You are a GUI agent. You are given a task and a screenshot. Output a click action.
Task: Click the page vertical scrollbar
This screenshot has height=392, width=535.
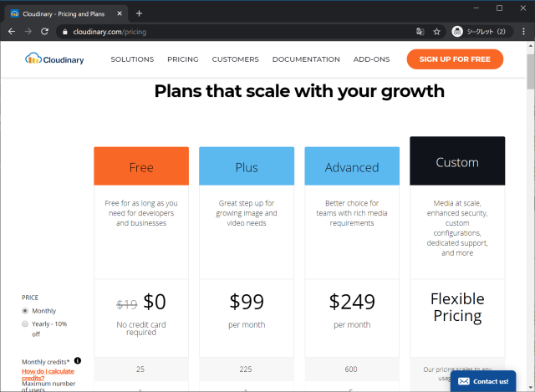(530, 209)
